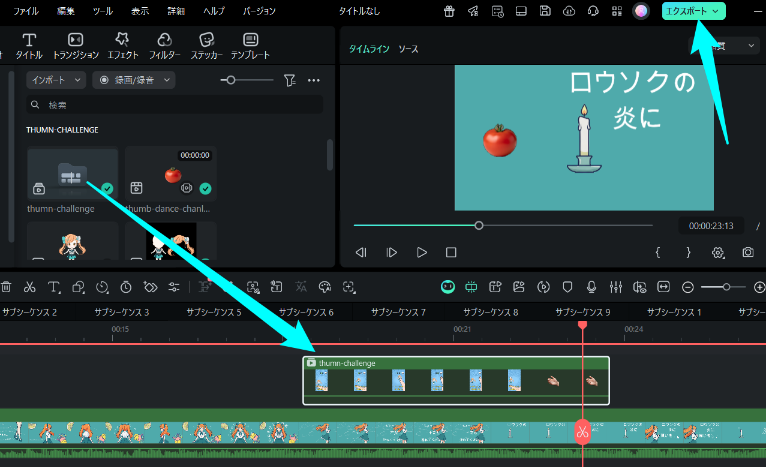Switch to the フィルター tab
766x467 pixels.
point(165,46)
